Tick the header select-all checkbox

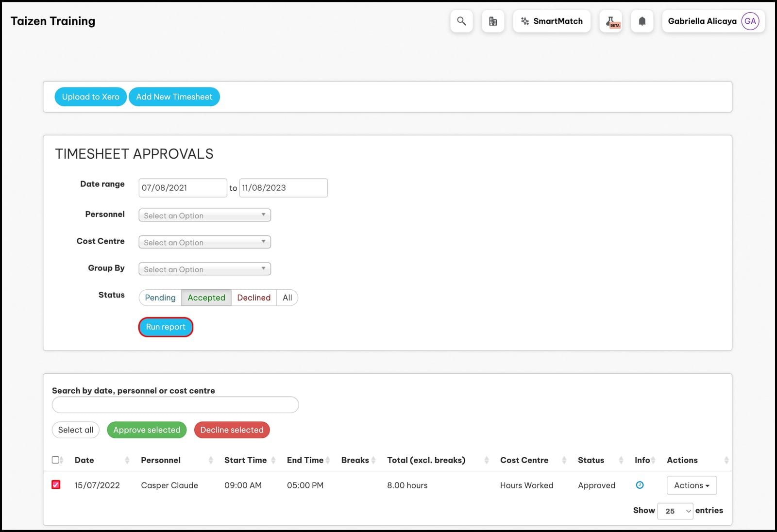[56, 459]
